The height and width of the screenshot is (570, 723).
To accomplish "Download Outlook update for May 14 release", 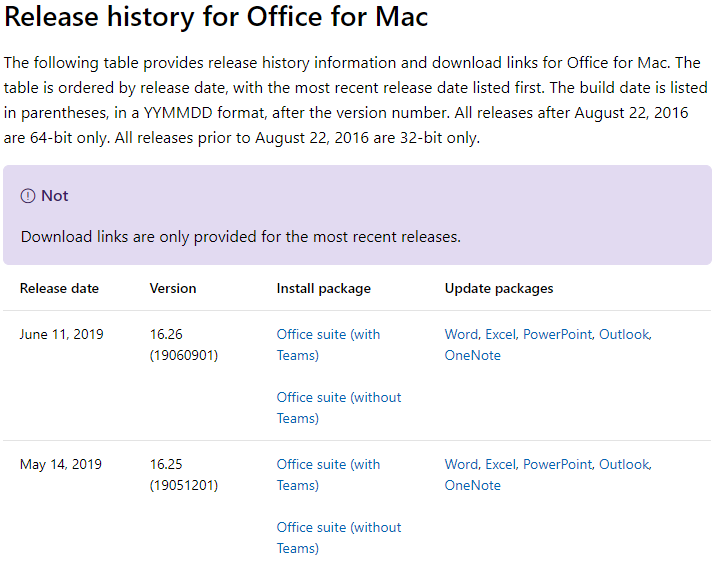I will tap(624, 464).
